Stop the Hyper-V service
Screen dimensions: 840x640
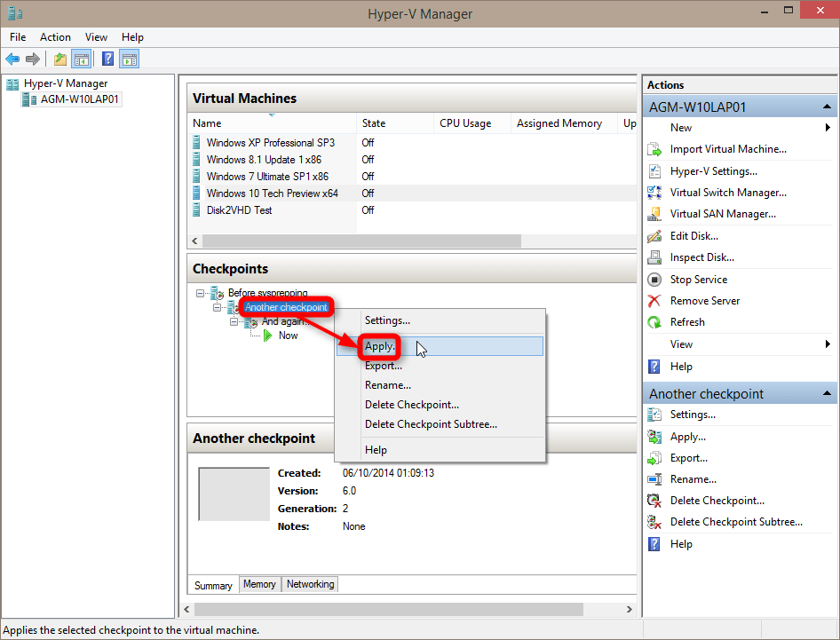click(698, 279)
